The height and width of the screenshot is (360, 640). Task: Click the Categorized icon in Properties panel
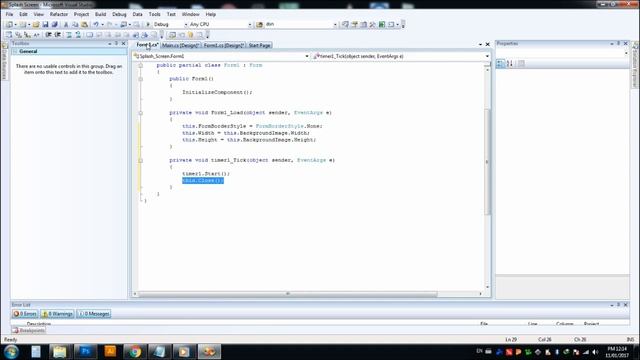(x=500, y=64)
